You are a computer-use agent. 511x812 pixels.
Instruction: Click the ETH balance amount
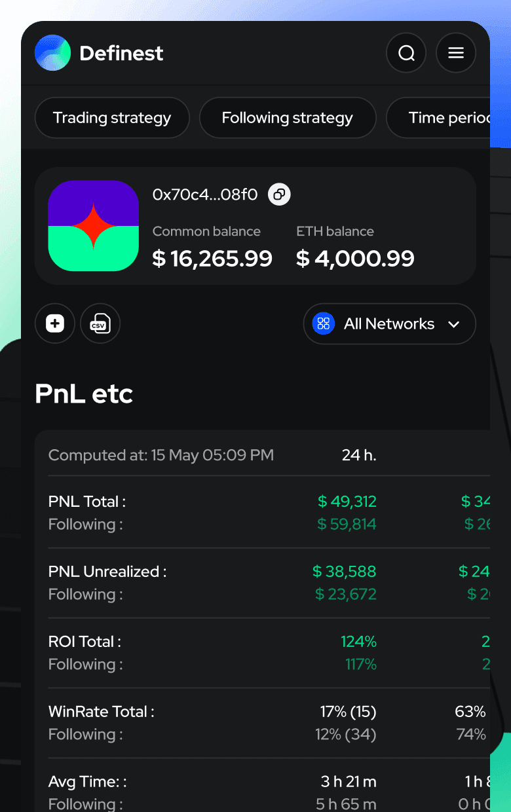355,259
